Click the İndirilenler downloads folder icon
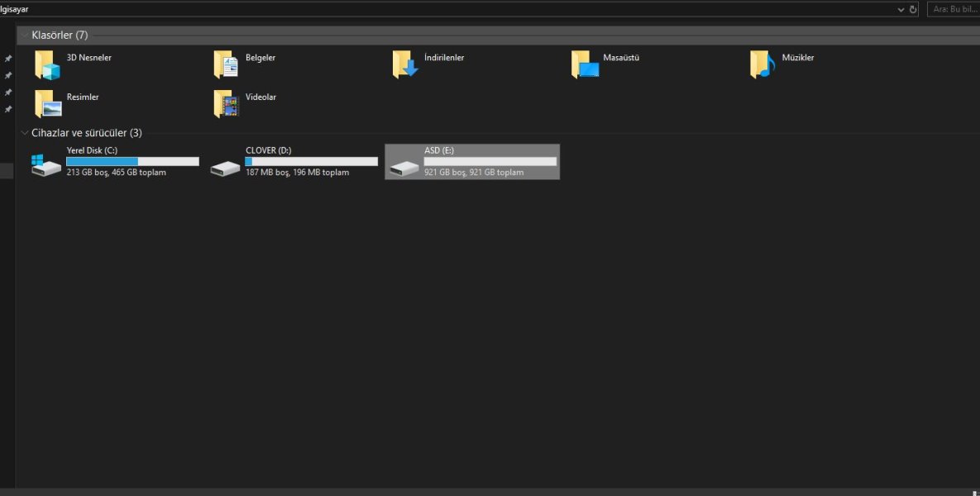The width and height of the screenshot is (980, 496). point(405,65)
